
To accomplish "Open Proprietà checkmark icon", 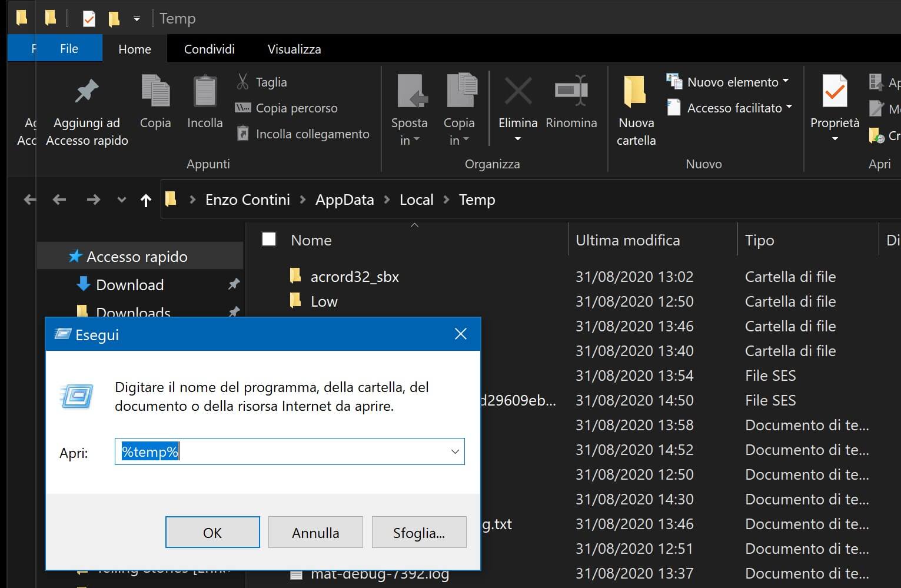I will click(834, 92).
